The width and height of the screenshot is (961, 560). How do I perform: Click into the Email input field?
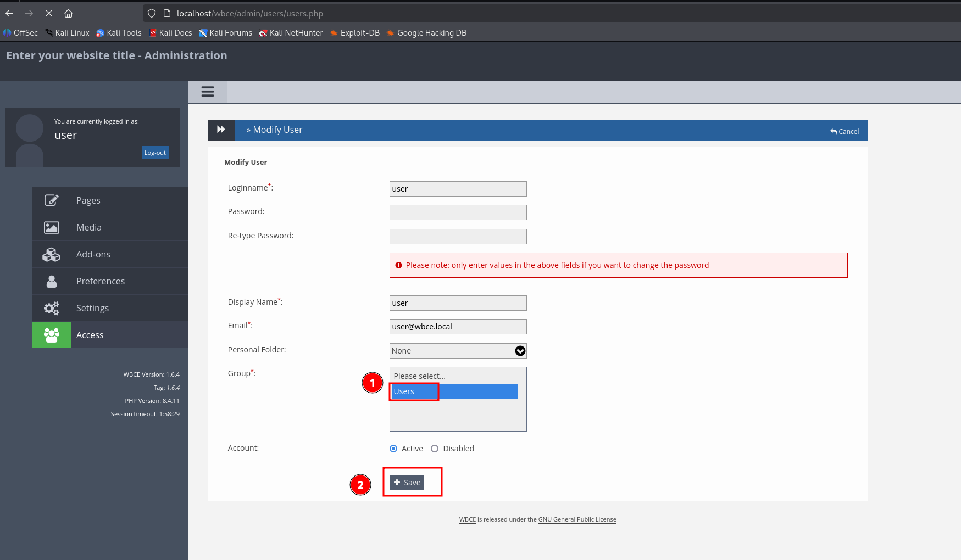coord(458,327)
